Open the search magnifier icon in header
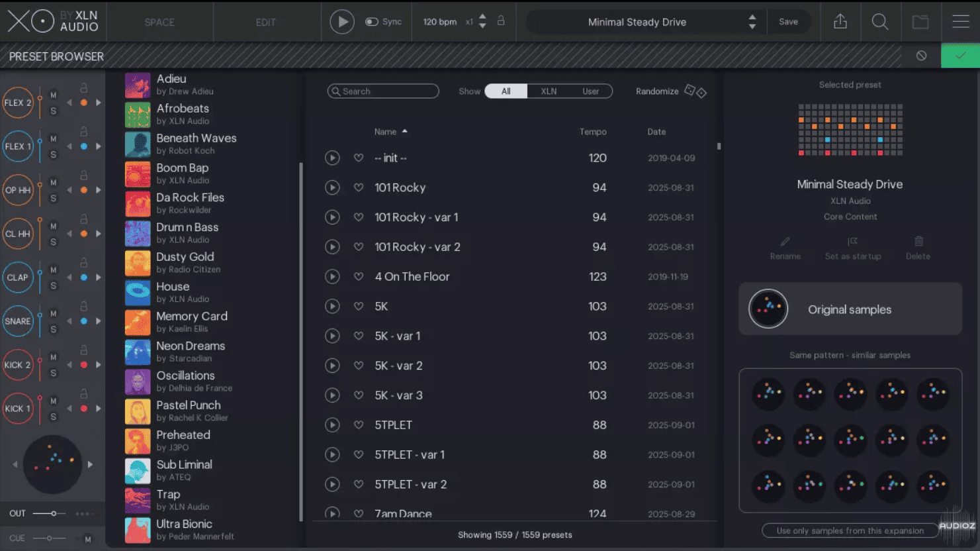The image size is (980, 551). (879, 22)
